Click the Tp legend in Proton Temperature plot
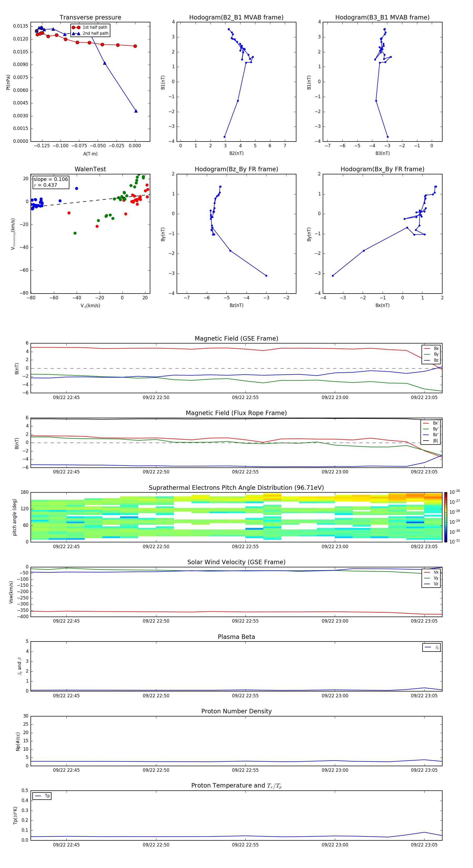The width and height of the screenshot is (473, 868). (x=42, y=796)
